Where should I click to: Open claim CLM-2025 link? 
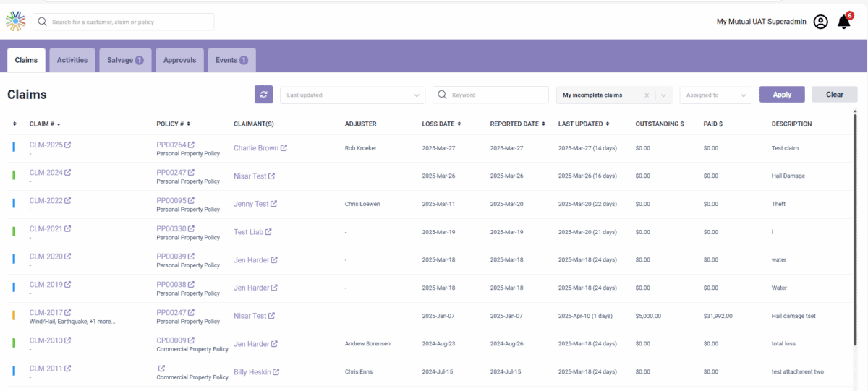tap(46, 145)
